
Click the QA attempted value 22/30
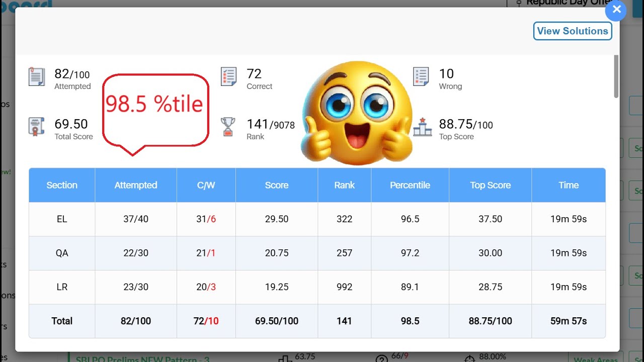(x=136, y=253)
